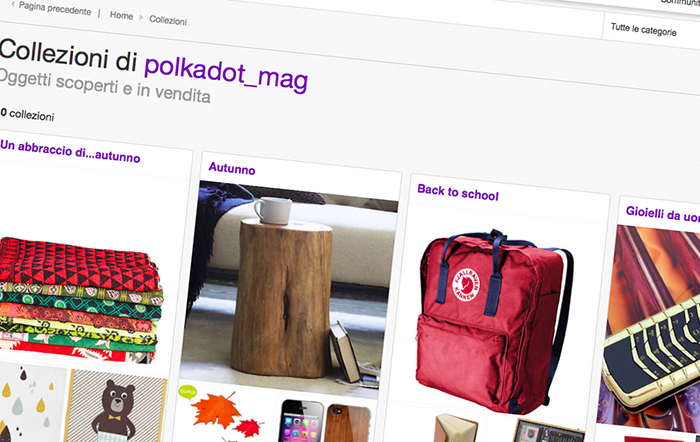Go to Pagina precedente link
This screenshot has width=700, height=442.
pyautogui.click(x=54, y=8)
